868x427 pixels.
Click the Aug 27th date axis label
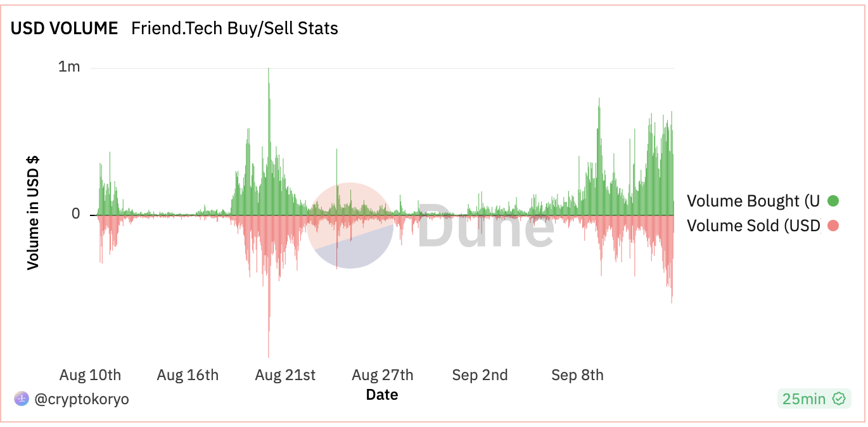tap(383, 375)
